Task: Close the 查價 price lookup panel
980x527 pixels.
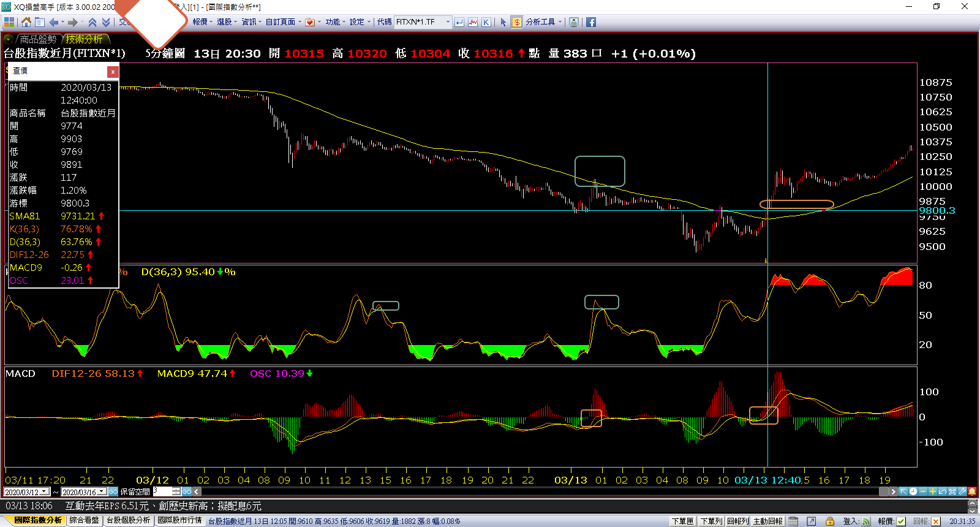Action: point(113,72)
